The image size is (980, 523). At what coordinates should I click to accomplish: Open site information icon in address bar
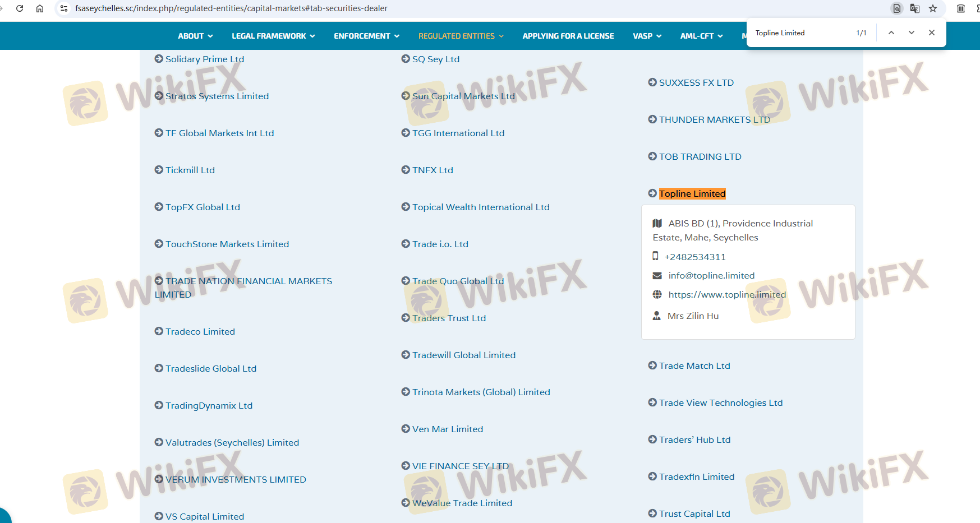[x=64, y=8]
